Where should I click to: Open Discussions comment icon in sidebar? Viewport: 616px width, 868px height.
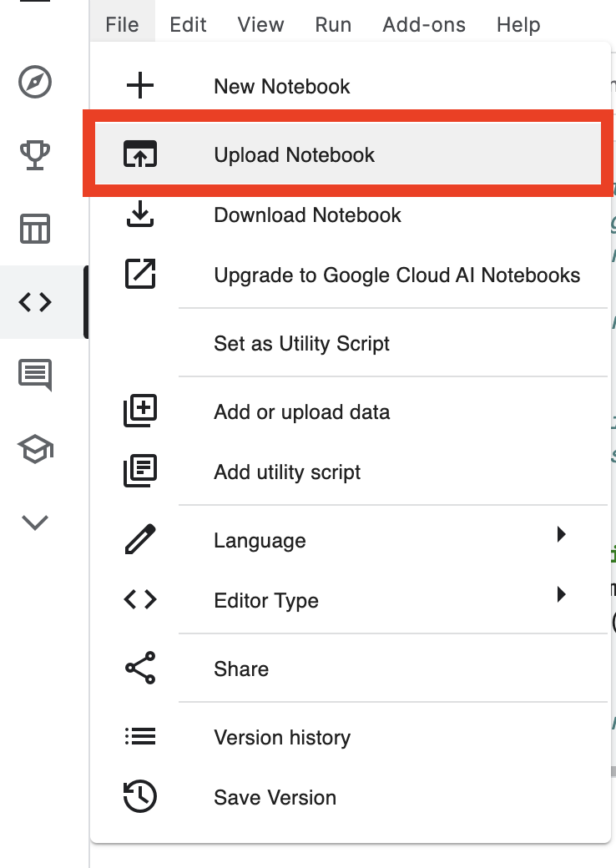coord(35,375)
